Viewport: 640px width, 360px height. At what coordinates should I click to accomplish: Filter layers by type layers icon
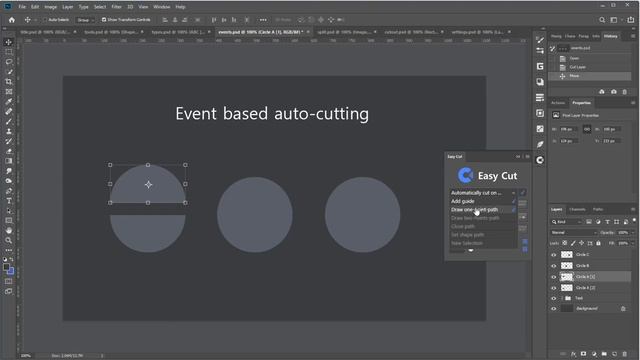[607, 222]
